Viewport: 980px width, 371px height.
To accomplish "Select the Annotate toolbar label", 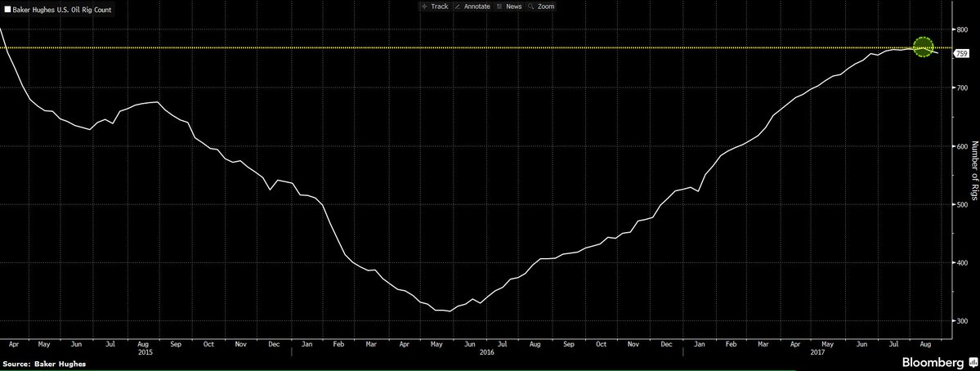I will pyautogui.click(x=477, y=7).
